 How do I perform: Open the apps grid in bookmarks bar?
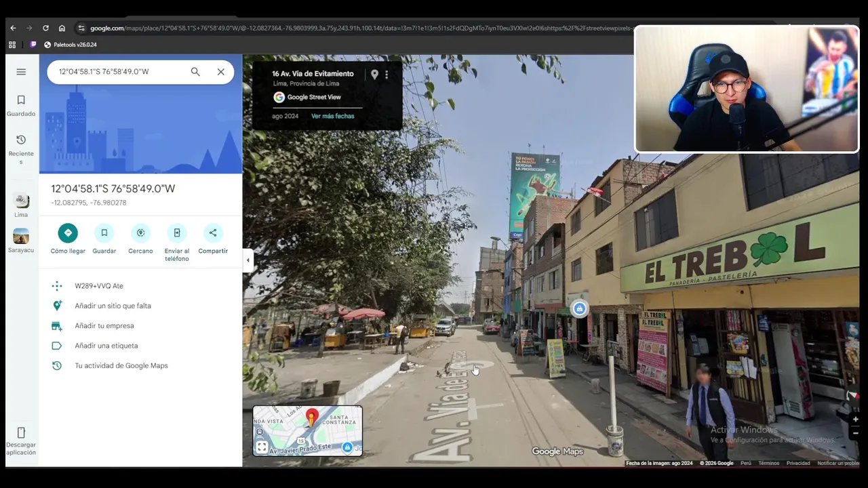[x=12, y=45]
